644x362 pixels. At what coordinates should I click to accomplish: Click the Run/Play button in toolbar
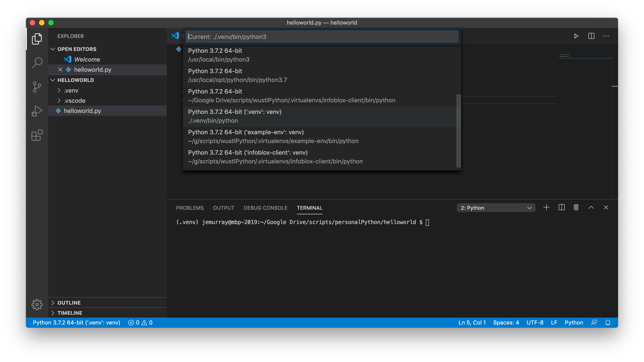[x=576, y=36]
